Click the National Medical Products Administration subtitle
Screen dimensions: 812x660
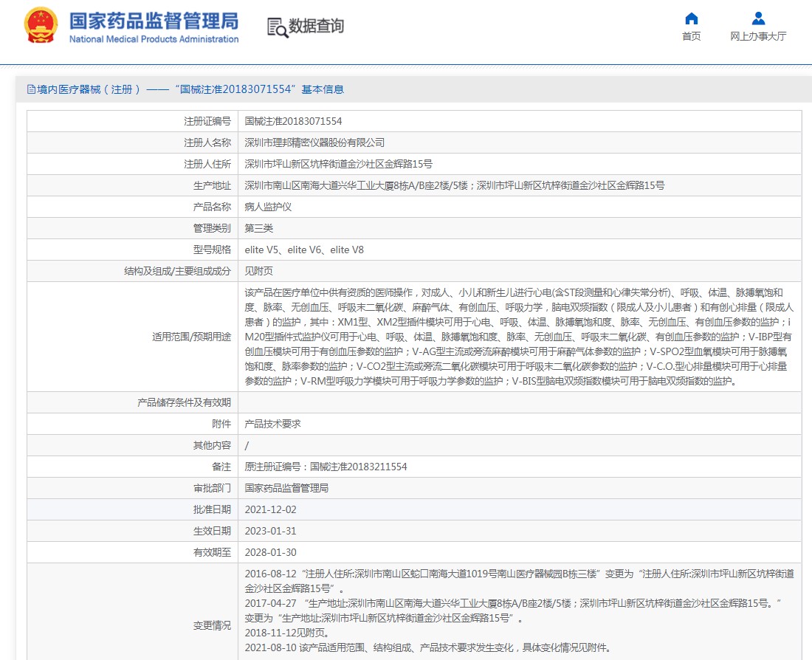[154, 39]
